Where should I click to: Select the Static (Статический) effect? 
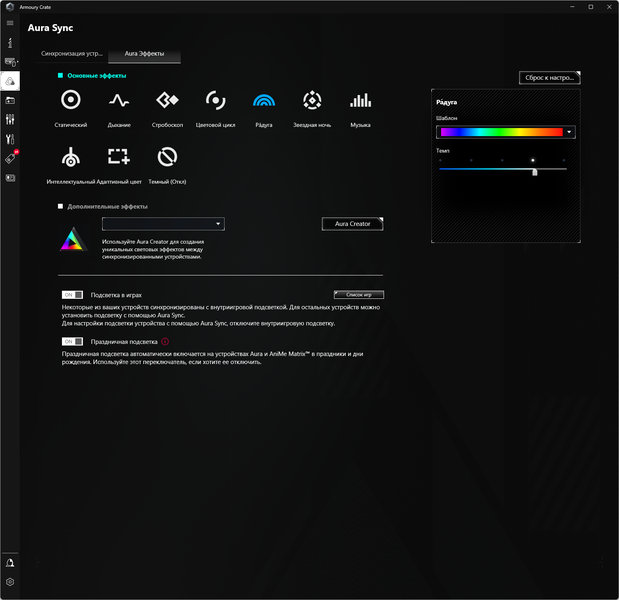(71, 100)
